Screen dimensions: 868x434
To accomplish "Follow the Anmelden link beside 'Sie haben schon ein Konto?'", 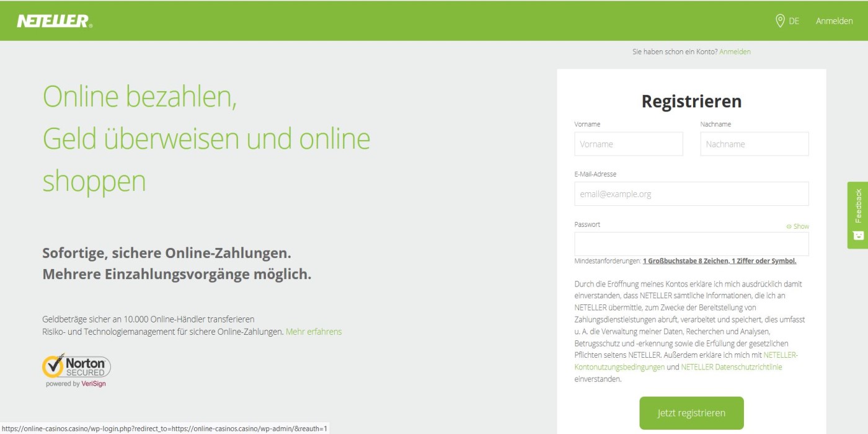I will [735, 52].
